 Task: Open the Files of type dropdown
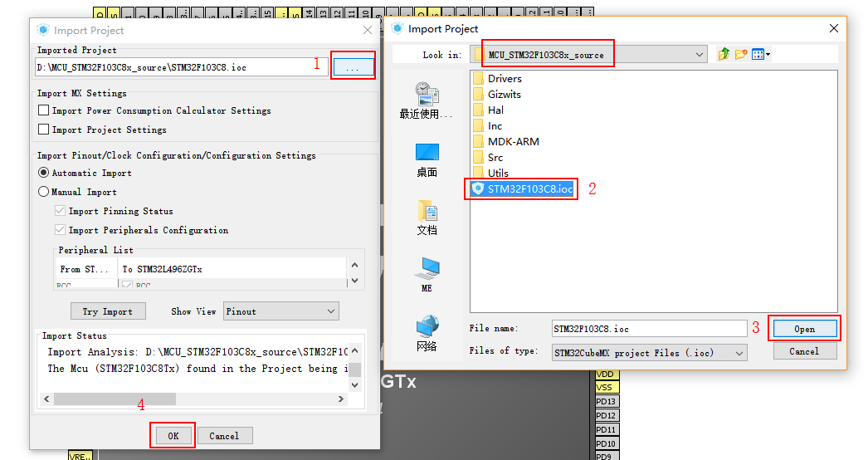pyautogui.click(x=739, y=352)
